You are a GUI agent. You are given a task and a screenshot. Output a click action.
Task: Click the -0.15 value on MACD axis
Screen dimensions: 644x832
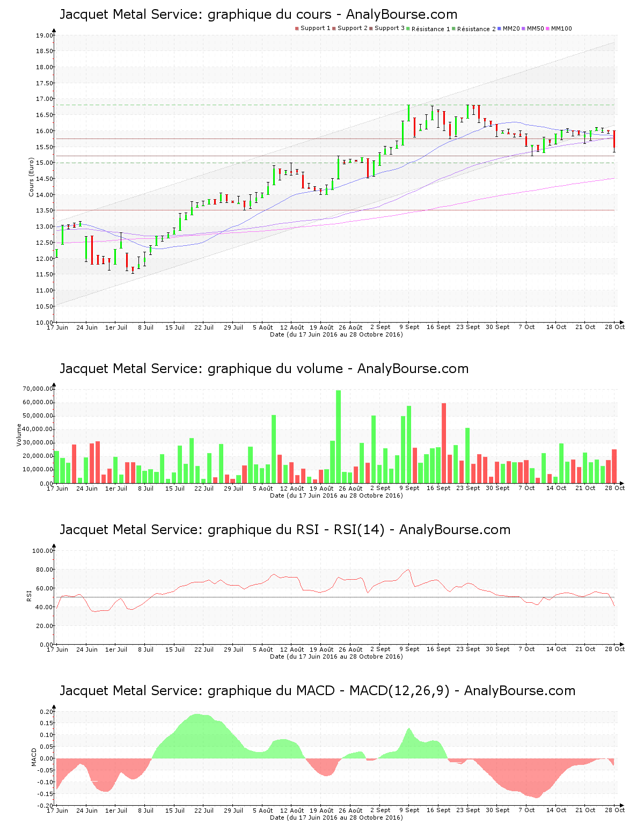point(46,794)
